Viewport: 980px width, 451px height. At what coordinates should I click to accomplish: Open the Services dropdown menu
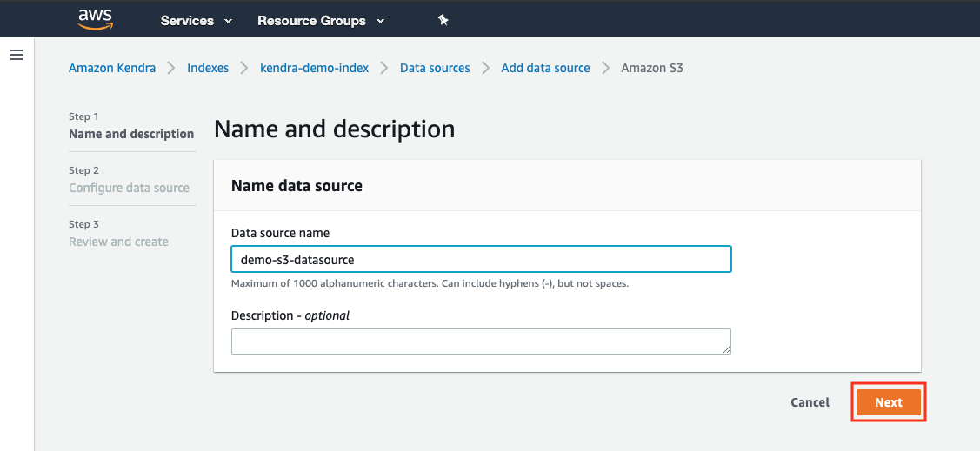coord(197,21)
